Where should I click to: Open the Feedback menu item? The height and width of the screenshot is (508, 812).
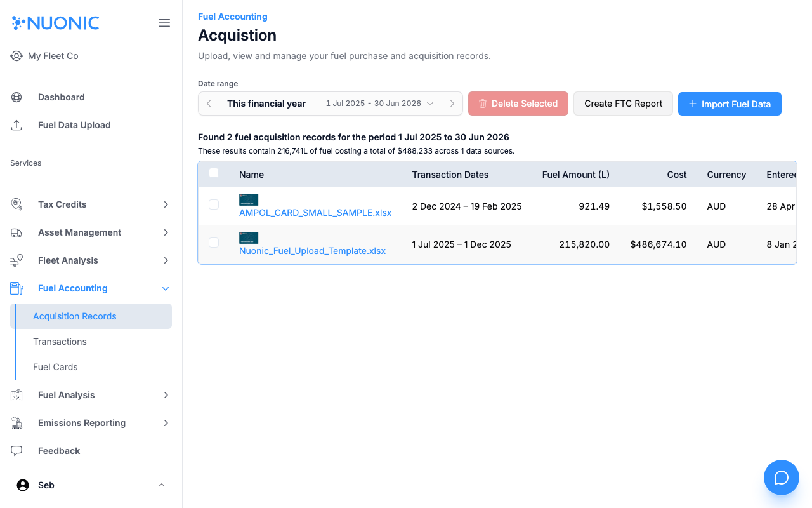tap(91, 451)
